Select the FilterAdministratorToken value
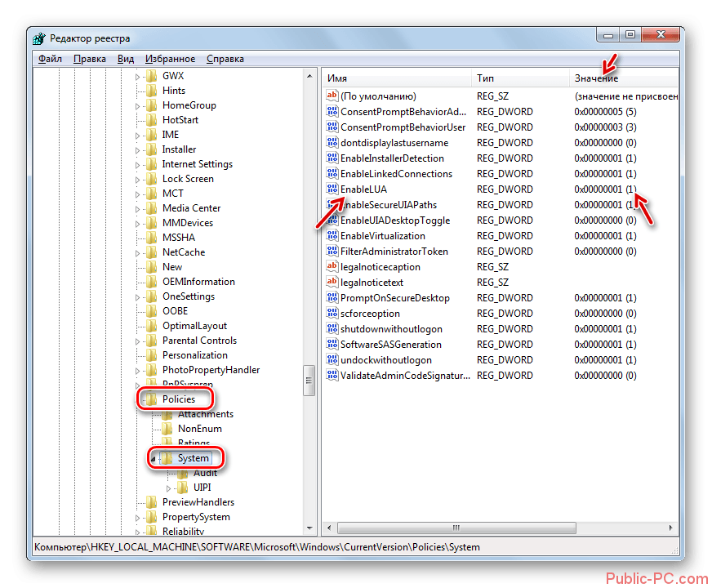The height and width of the screenshot is (588, 712). point(394,252)
